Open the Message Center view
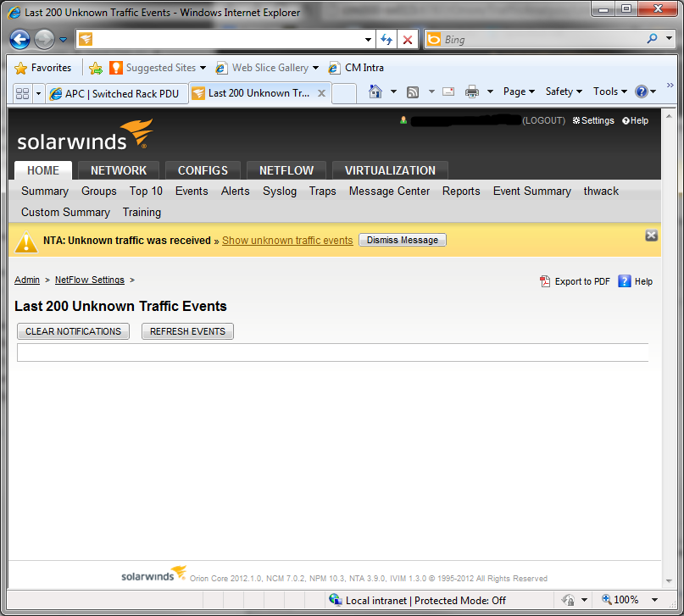Viewport: 684px width, 616px height. click(x=389, y=191)
